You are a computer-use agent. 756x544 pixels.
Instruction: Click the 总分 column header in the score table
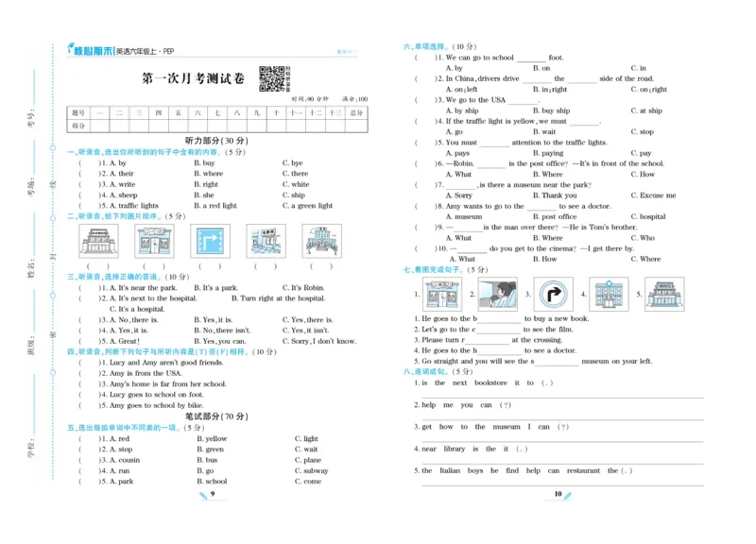point(356,112)
